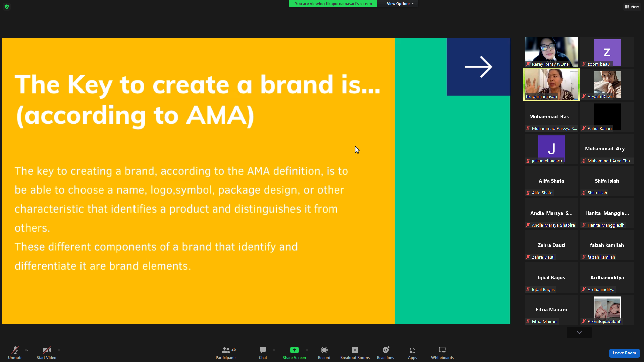Select Ardhanindityа participant tile
644x362 pixels.
[607, 278]
